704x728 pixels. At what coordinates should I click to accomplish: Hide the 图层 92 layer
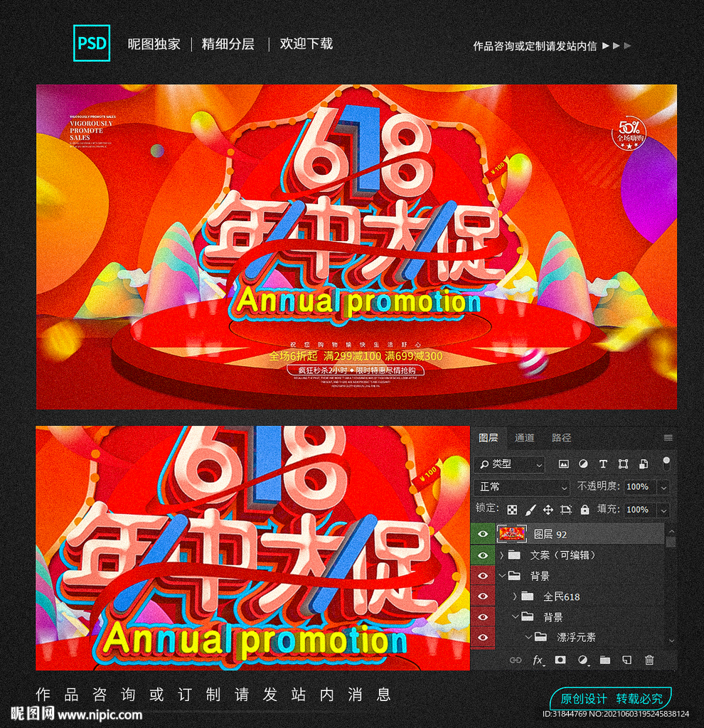tap(482, 533)
